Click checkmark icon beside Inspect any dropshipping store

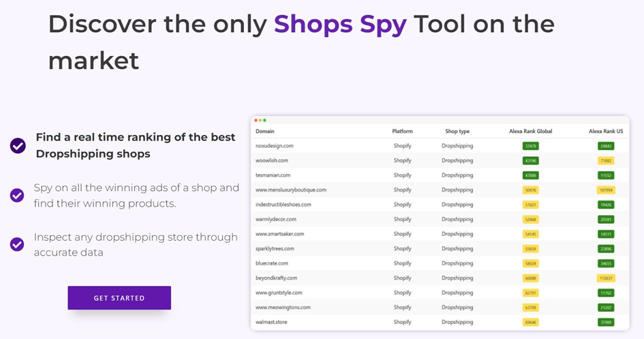click(17, 244)
